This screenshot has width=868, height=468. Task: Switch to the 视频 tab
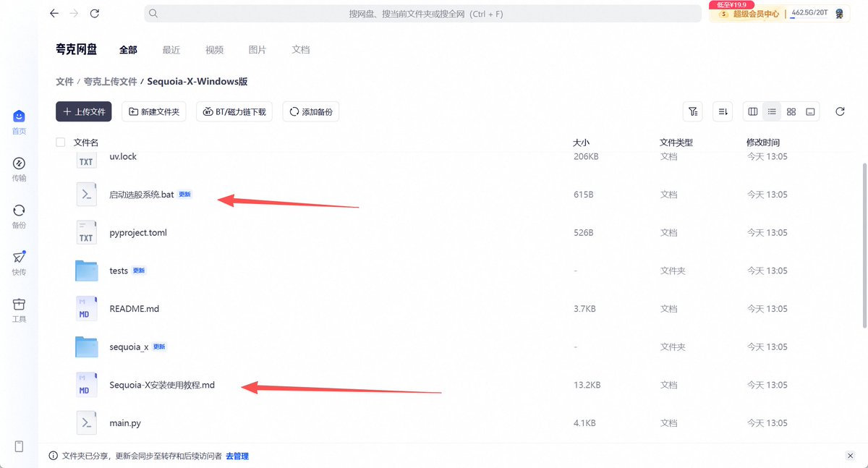(215, 50)
